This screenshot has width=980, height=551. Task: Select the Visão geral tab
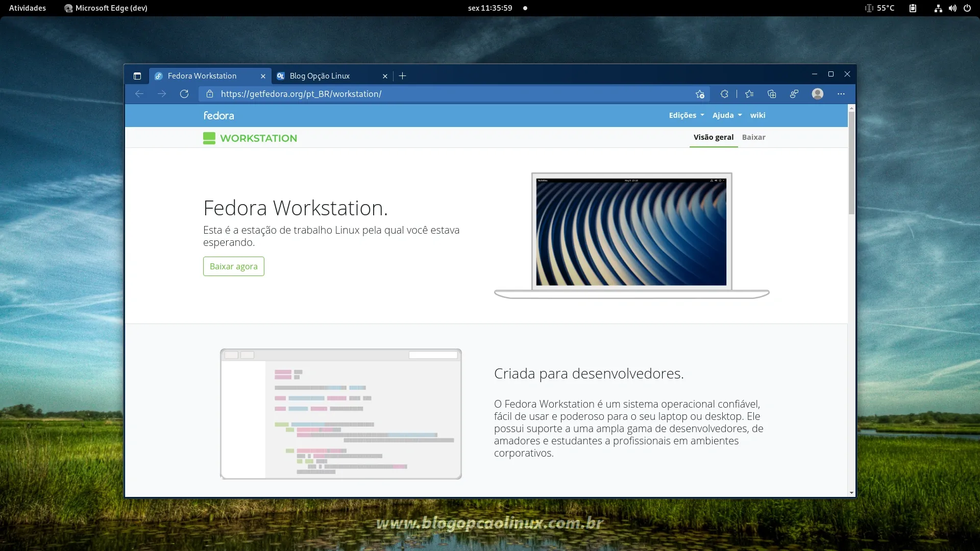[714, 137]
